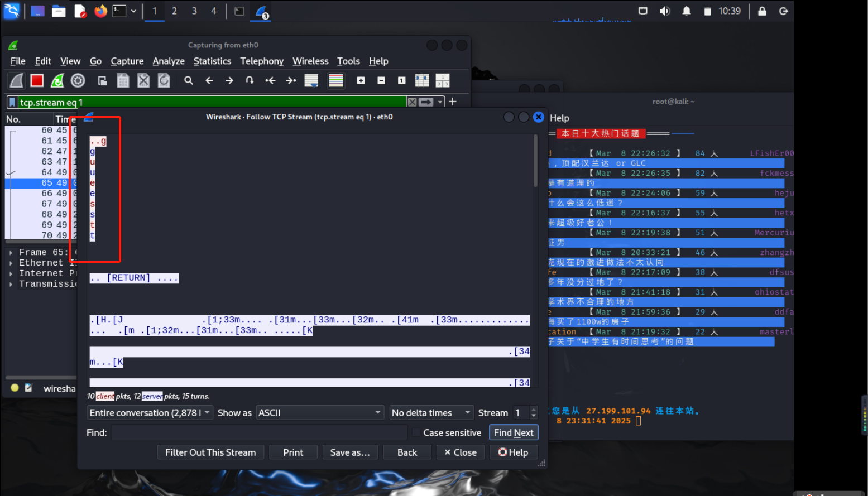868x496 pixels.
Task: Open a capture file icon
Action: tap(103, 81)
